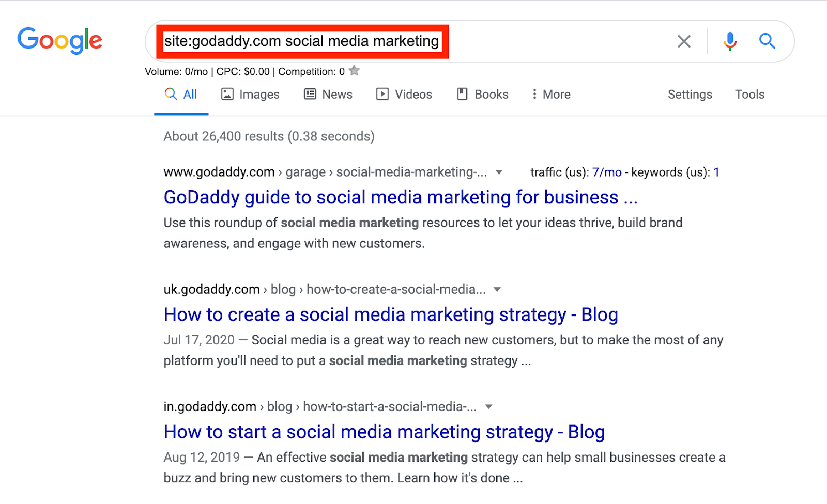Expand options arrow for the in.godaddy.com result

(488, 407)
